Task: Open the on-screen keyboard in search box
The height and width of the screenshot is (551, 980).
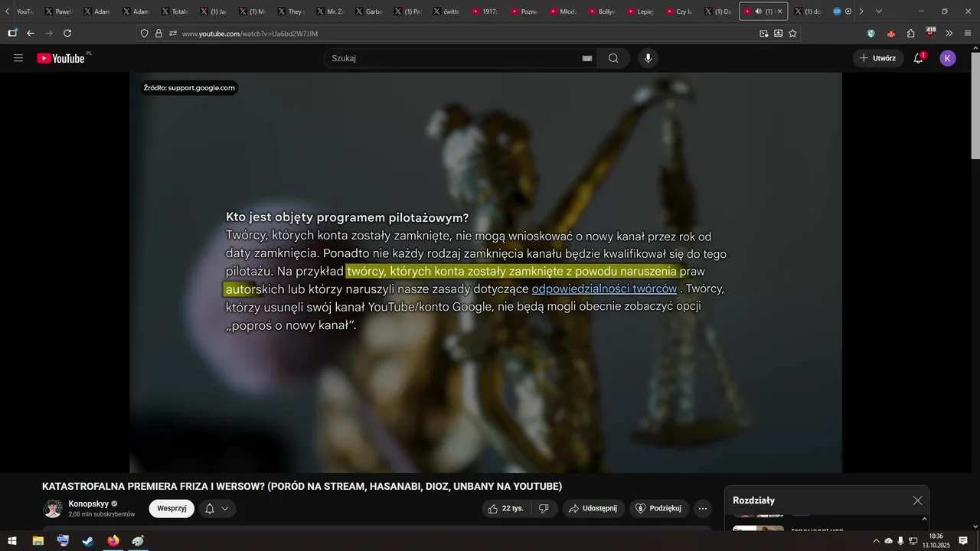Action: (587, 58)
